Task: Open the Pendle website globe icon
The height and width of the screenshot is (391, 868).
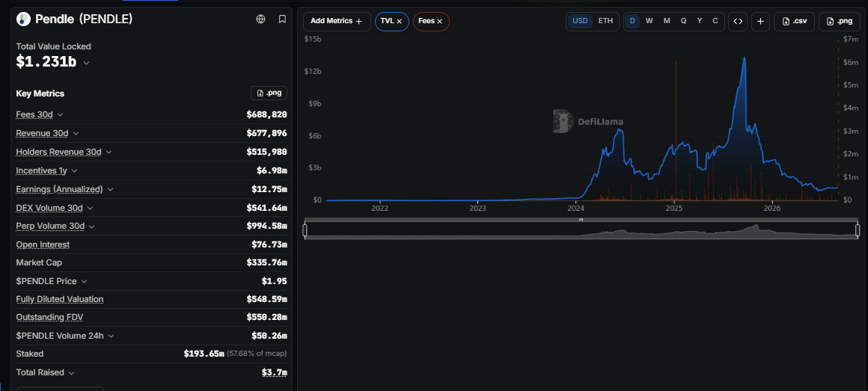Action: coord(260,19)
